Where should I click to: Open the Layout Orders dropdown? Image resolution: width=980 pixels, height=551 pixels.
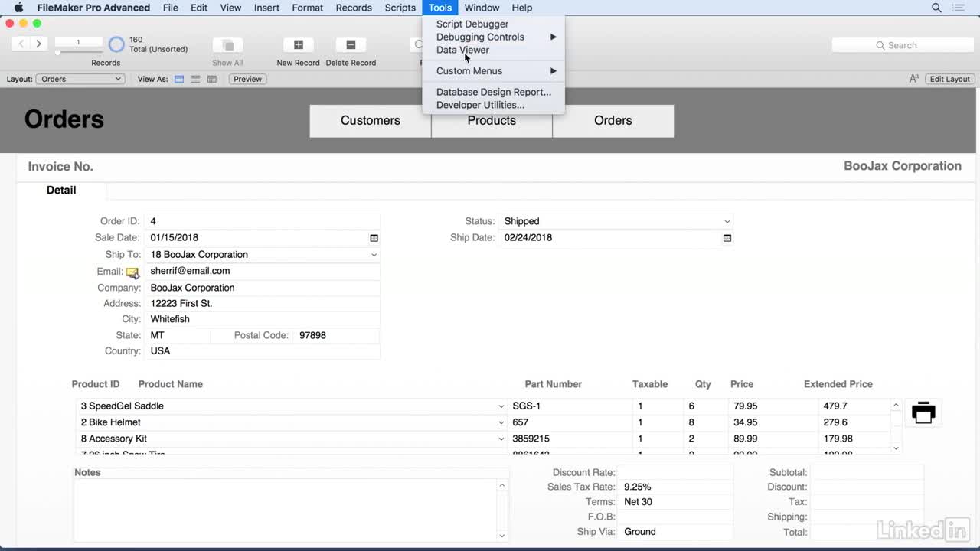(80, 79)
